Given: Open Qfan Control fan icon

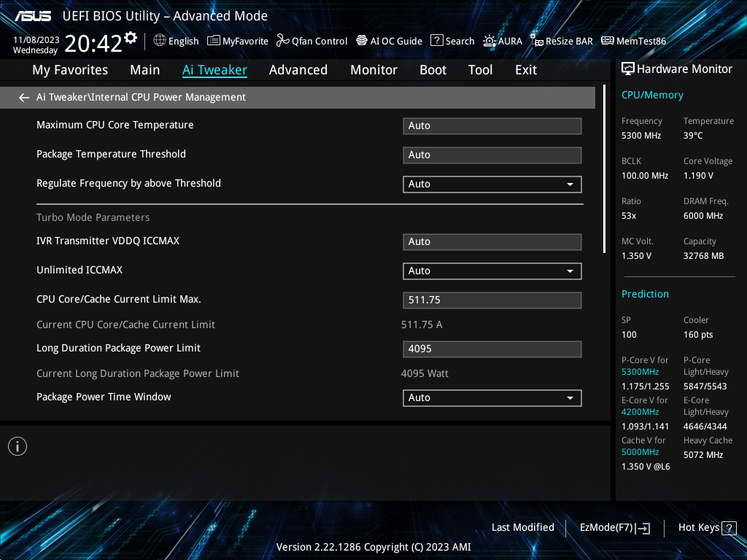Looking at the screenshot, I should tap(282, 41).
